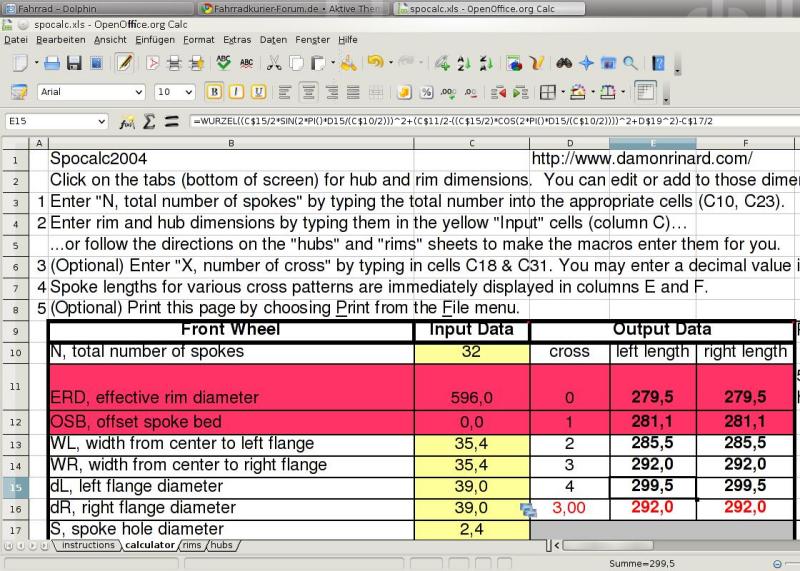Sort descending Z to A
This screenshot has height=571, width=800.
486,63
